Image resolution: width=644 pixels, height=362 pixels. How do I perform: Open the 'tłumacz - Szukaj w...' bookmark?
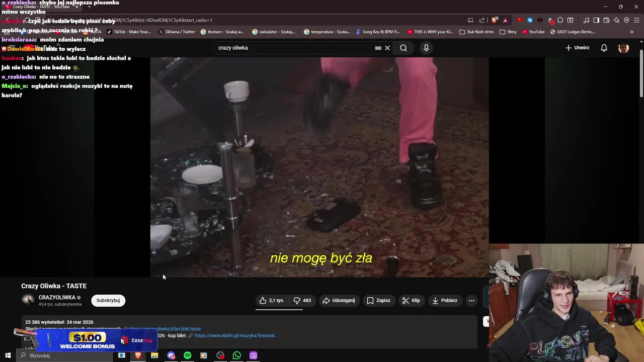222,32
